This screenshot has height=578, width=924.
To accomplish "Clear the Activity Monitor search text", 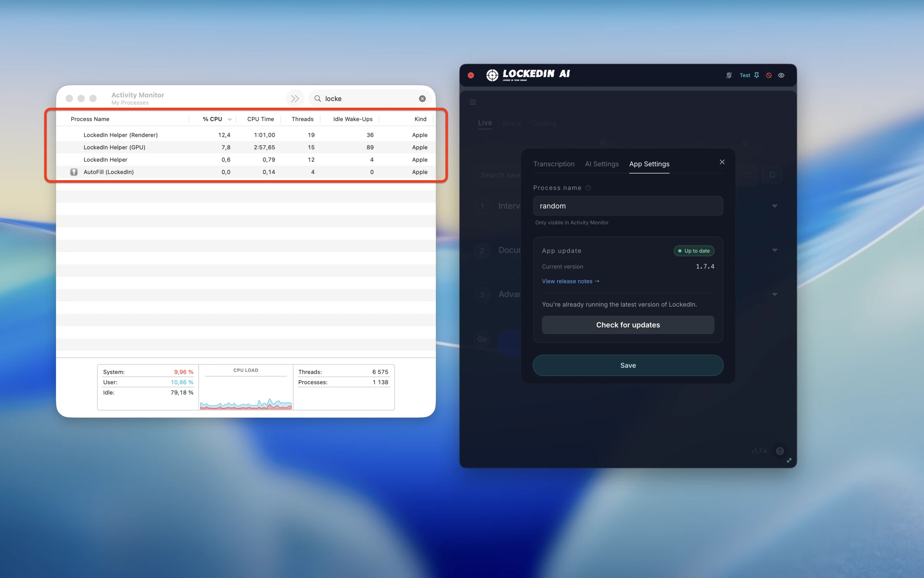I will point(422,99).
